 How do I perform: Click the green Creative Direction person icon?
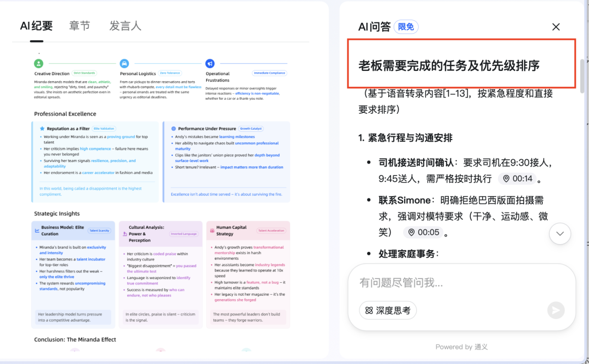38,64
